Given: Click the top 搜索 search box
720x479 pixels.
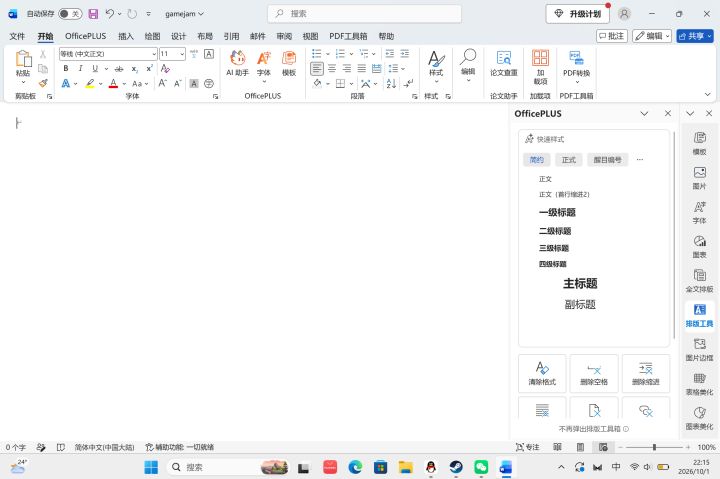Looking at the screenshot, I should click(x=365, y=14).
